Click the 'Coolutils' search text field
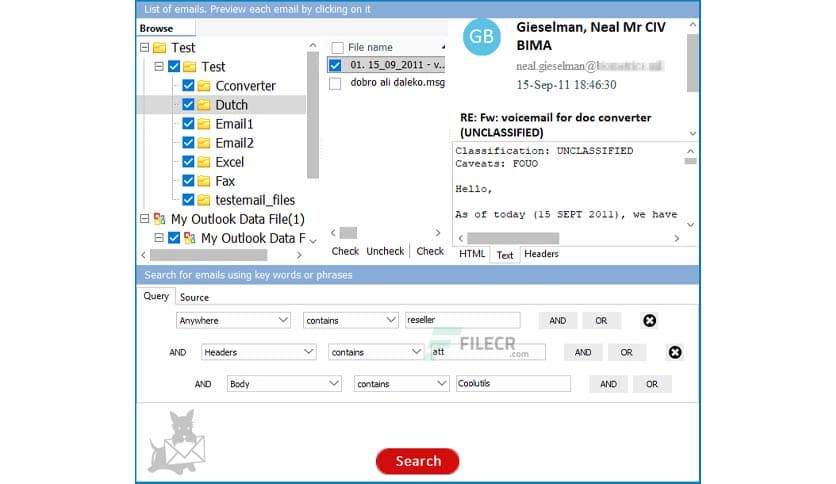This screenshot has width=836, height=484. coord(513,383)
